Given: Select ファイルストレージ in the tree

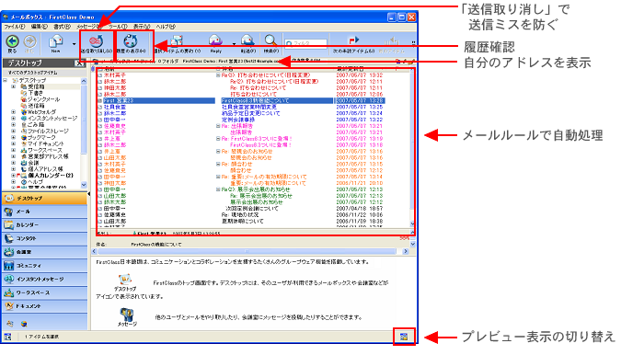Looking at the screenshot, I should [x=48, y=131].
